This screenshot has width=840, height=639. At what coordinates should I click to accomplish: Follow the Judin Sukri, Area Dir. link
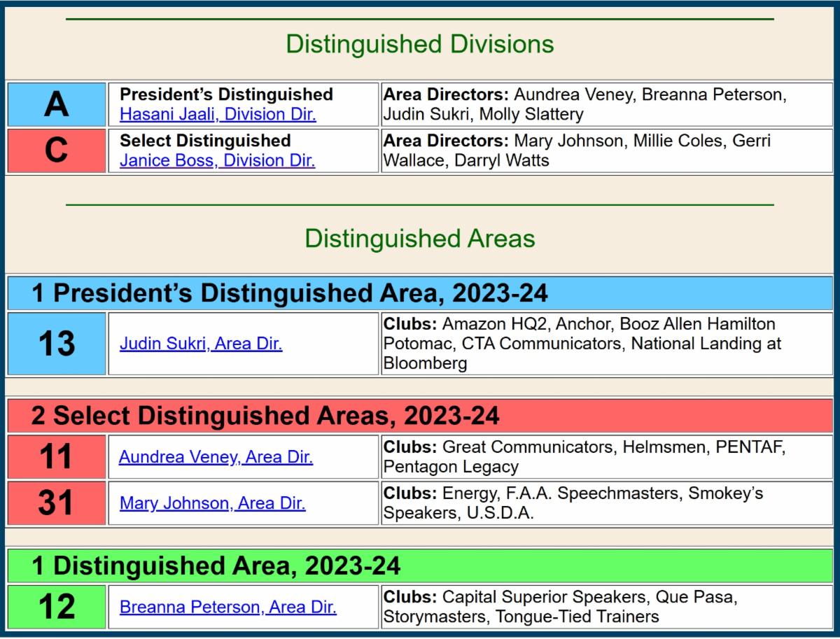[x=201, y=344]
